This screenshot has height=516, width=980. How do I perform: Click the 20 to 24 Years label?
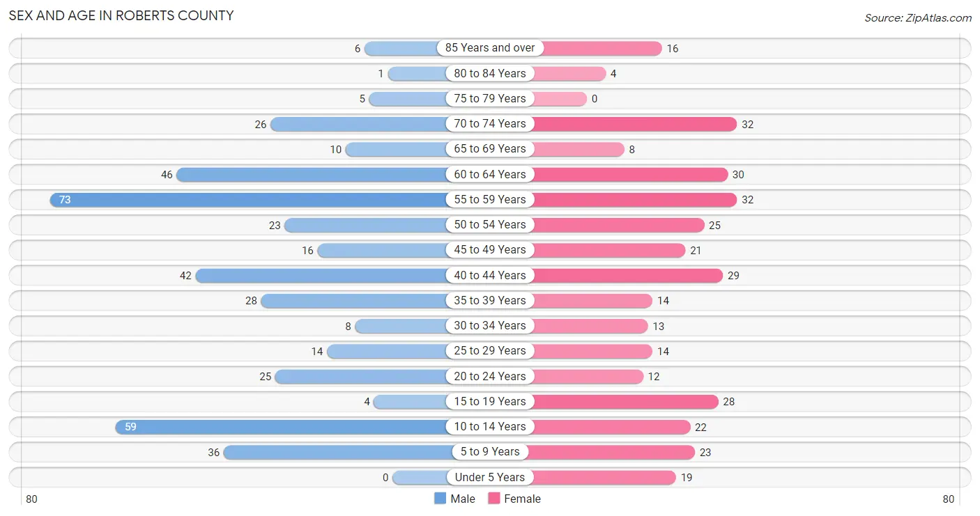tap(490, 376)
